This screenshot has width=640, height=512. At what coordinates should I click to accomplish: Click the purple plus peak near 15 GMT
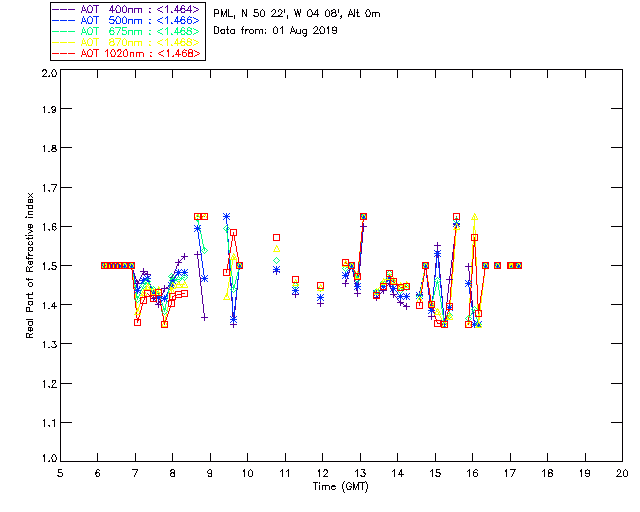438,246
